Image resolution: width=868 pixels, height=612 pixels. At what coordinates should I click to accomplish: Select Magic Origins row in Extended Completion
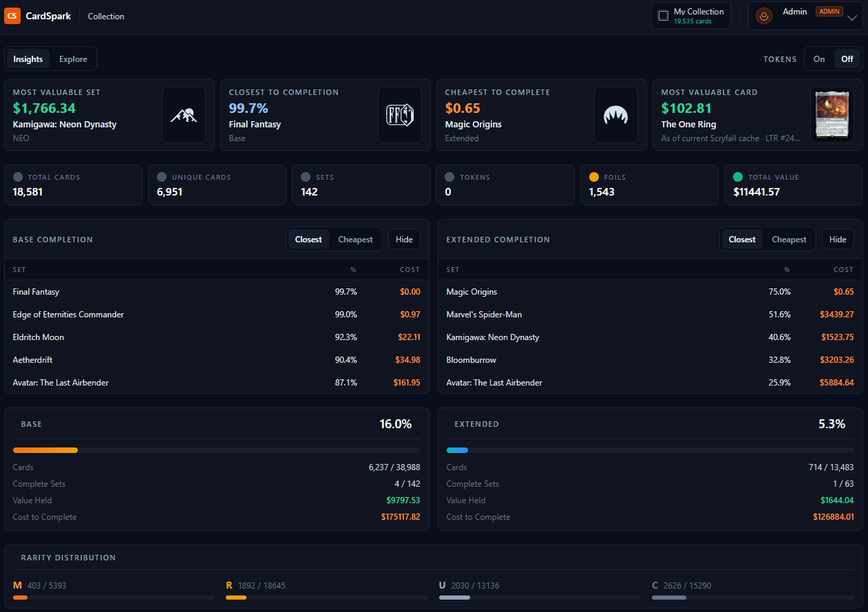(x=650, y=292)
